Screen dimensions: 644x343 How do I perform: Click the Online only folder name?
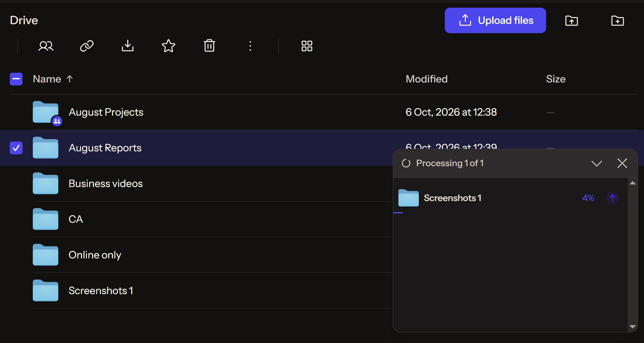tap(95, 255)
